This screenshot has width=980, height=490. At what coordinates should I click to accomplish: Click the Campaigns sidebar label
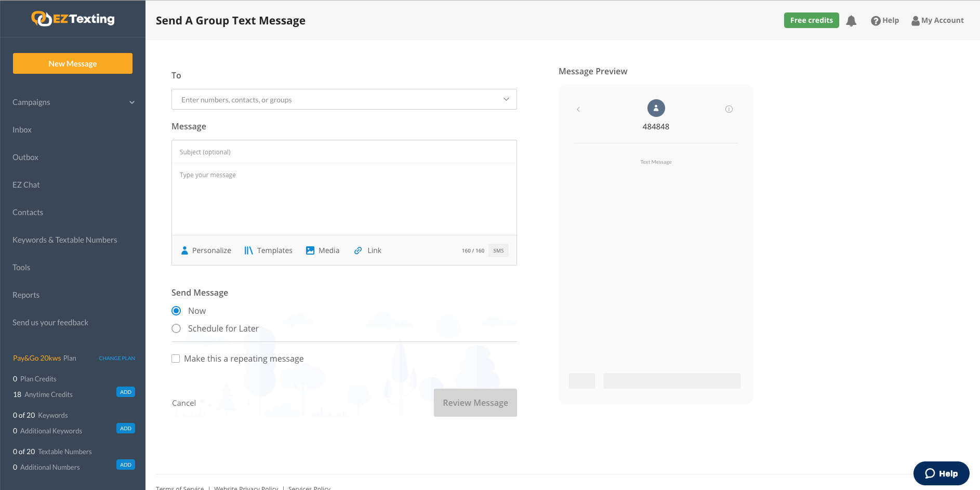[x=31, y=102]
